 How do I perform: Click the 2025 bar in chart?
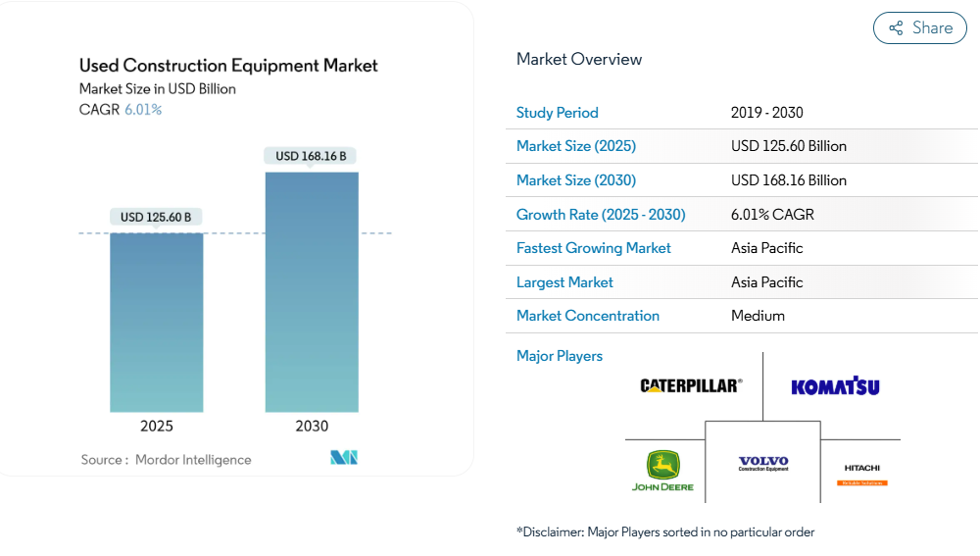[157, 322]
